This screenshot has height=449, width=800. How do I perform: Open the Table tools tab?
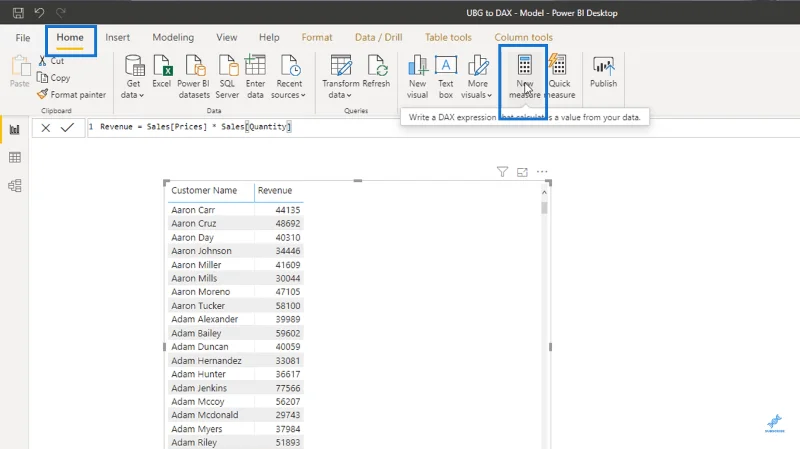click(x=448, y=37)
